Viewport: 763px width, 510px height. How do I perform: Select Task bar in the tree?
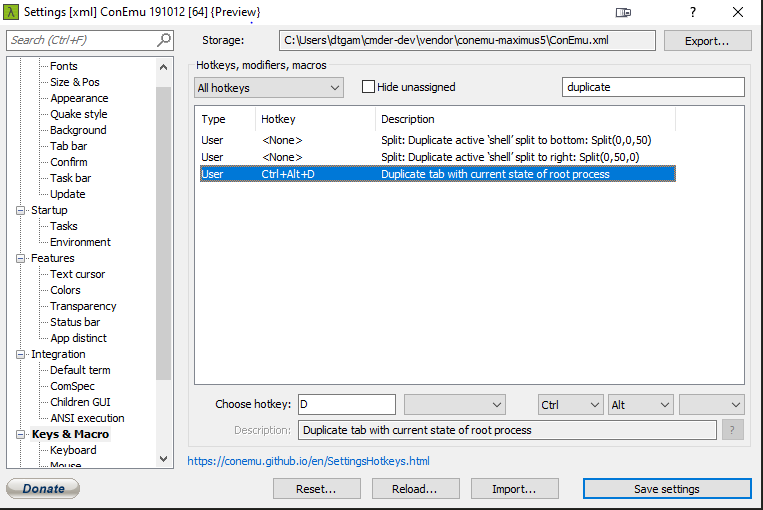(71, 179)
